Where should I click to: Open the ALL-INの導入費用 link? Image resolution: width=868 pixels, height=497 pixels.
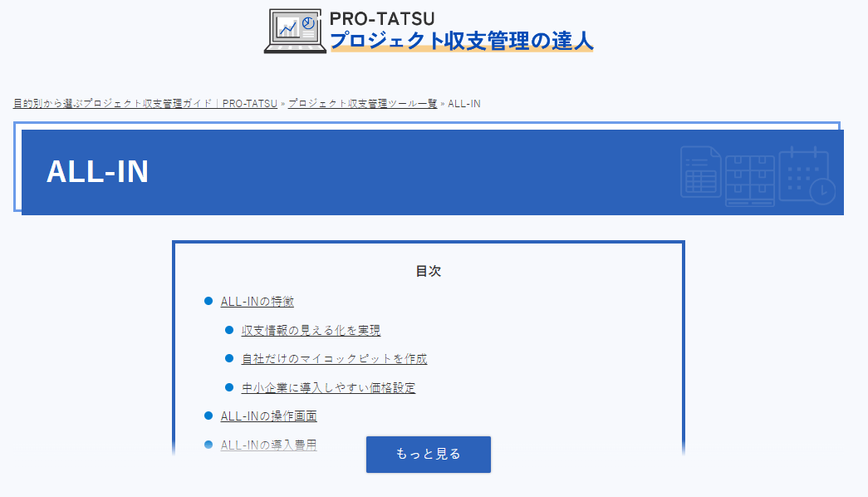pyautogui.click(x=268, y=445)
